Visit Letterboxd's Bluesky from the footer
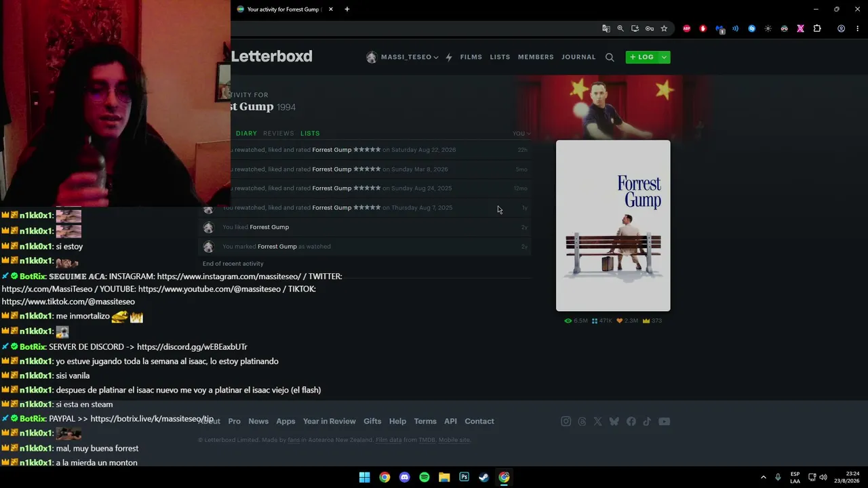Viewport: 868px width, 488px height. tap(614, 422)
